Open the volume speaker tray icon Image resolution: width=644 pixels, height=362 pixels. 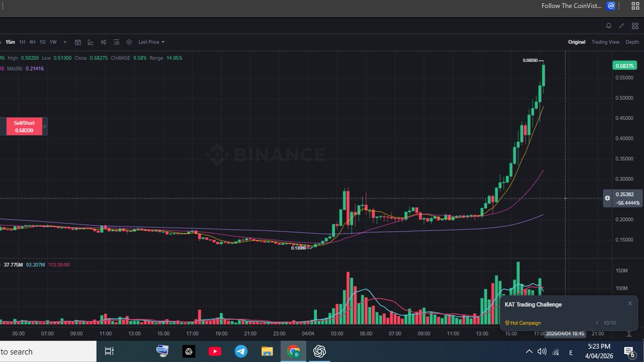tap(541, 352)
